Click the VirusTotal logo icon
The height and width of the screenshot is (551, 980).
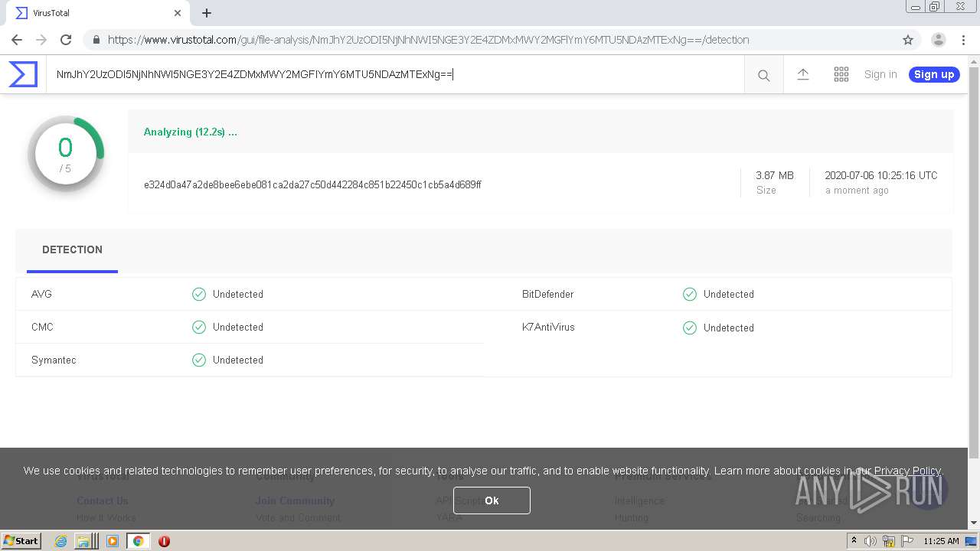pyautogui.click(x=23, y=74)
